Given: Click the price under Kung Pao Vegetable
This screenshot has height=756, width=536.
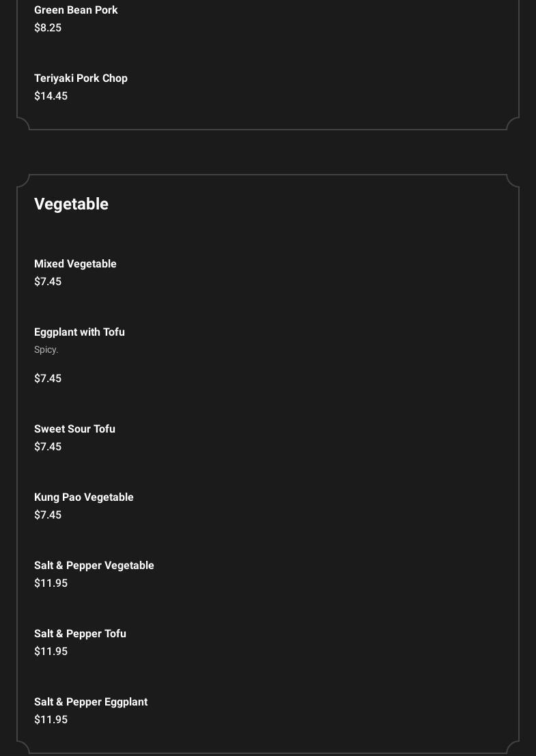Looking at the screenshot, I should click(x=48, y=515).
